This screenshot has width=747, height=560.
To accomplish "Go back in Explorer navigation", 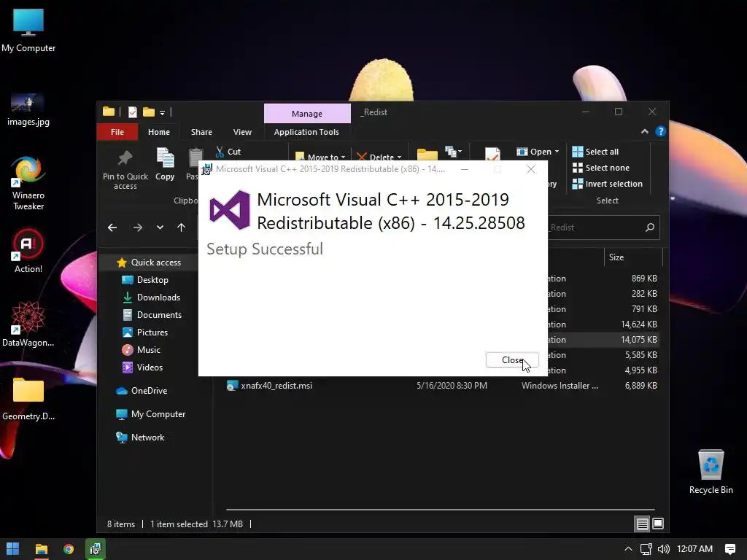I will 112,227.
